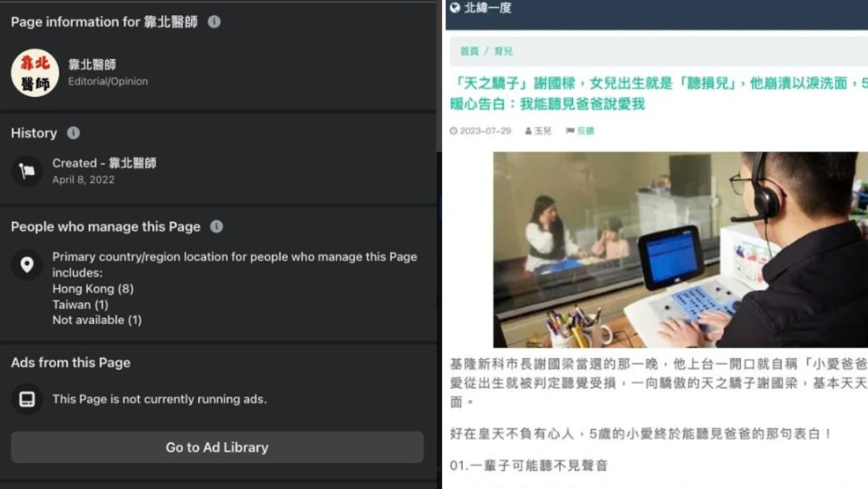Screen dimensions: 868x489
Task: Click the info icon next to History
Action: (73, 133)
